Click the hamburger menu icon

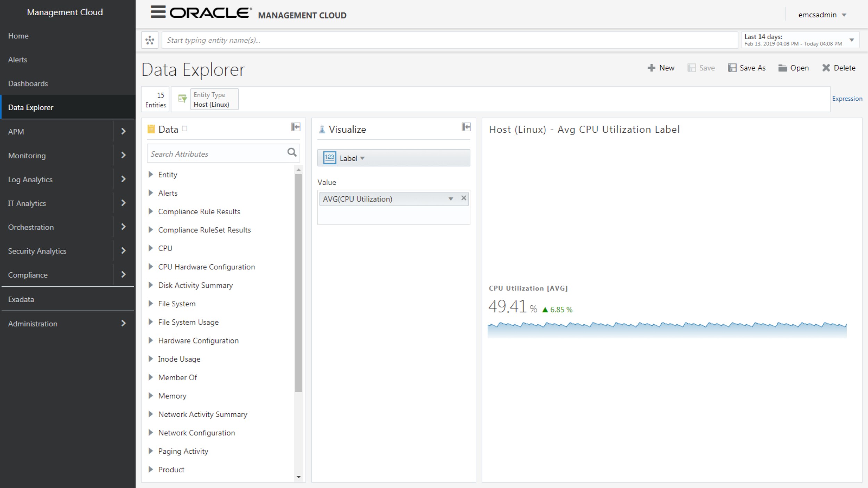158,12
